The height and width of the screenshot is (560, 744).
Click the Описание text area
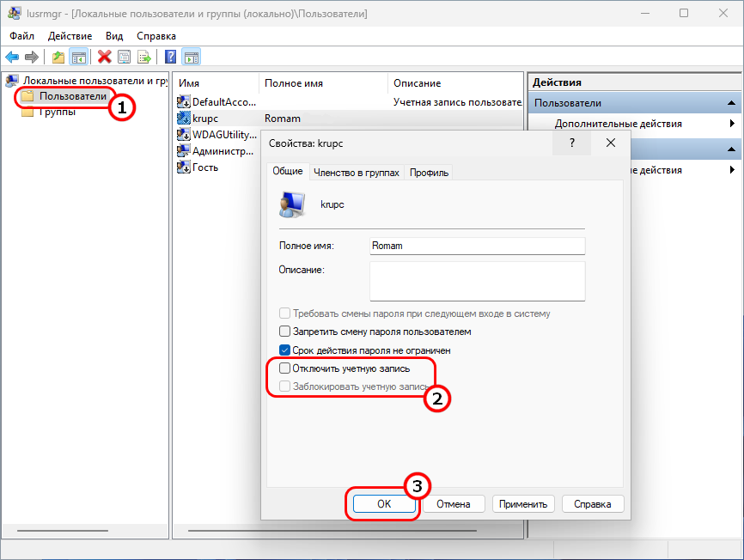click(x=478, y=281)
